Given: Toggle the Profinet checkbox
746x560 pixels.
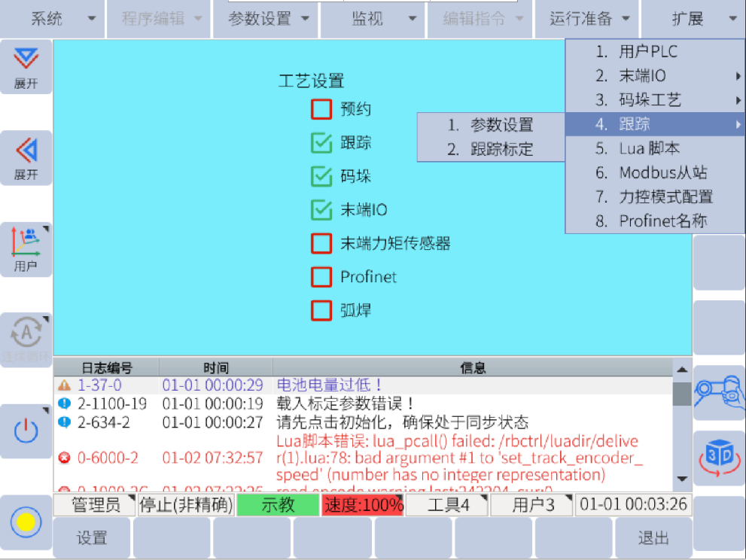Looking at the screenshot, I should (321, 277).
